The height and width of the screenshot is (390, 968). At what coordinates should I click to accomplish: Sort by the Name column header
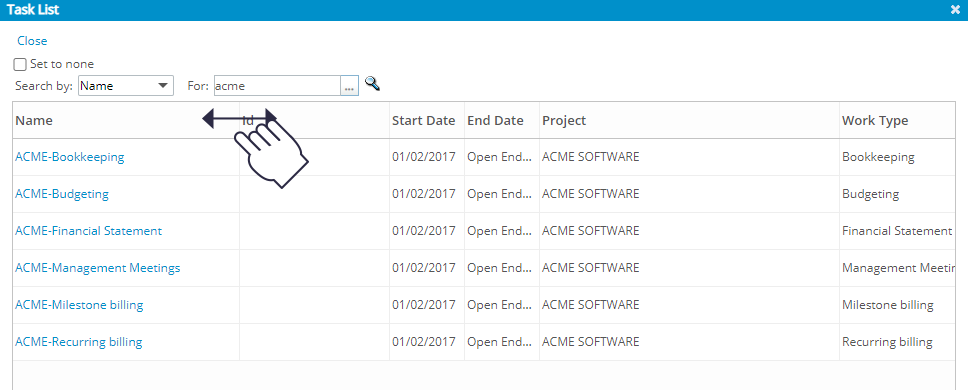click(x=34, y=120)
